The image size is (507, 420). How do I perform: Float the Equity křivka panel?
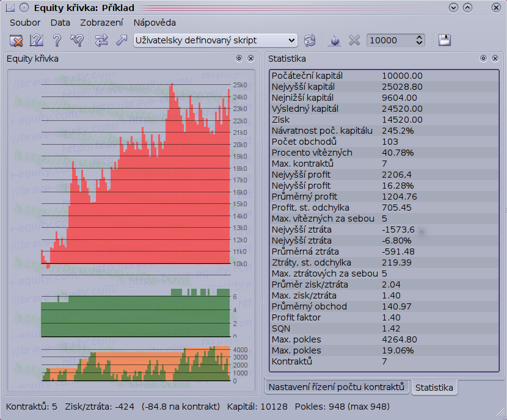(239, 59)
